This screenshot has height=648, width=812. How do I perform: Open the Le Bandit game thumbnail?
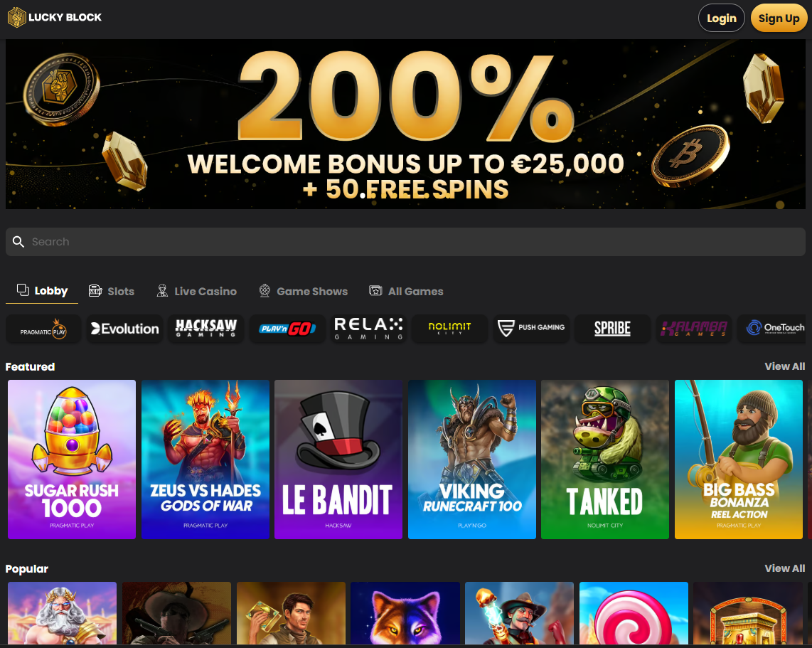click(338, 460)
